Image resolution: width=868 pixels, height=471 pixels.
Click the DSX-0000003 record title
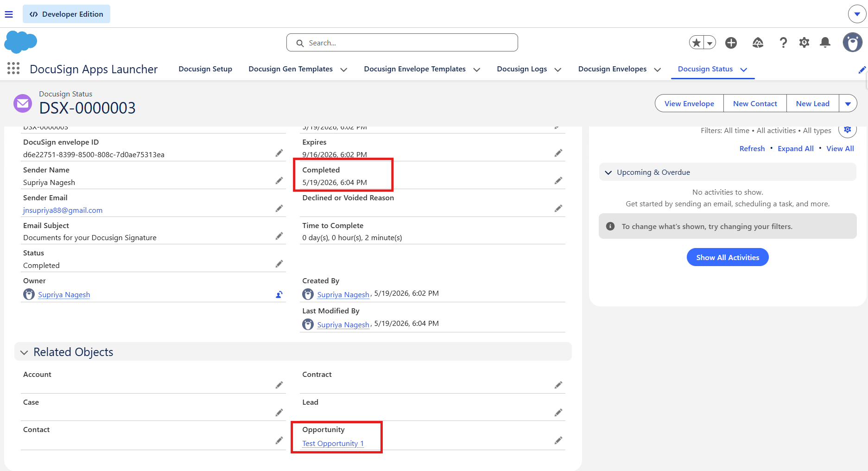(88, 108)
